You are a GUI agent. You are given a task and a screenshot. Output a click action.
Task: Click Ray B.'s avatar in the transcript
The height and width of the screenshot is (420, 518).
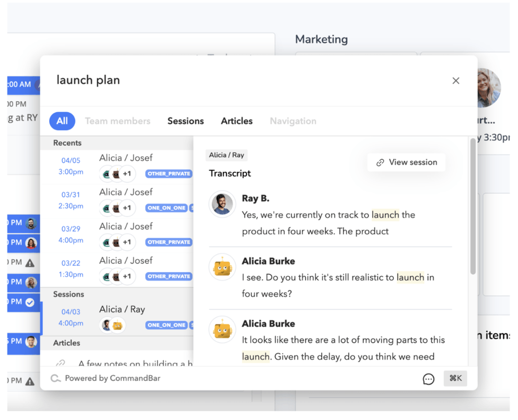coord(222,204)
